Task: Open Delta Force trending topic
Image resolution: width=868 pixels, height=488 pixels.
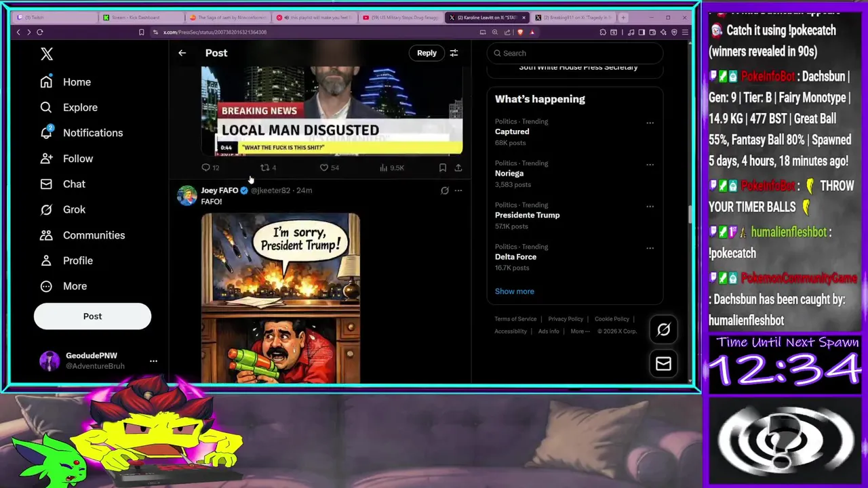Action: click(x=515, y=257)
